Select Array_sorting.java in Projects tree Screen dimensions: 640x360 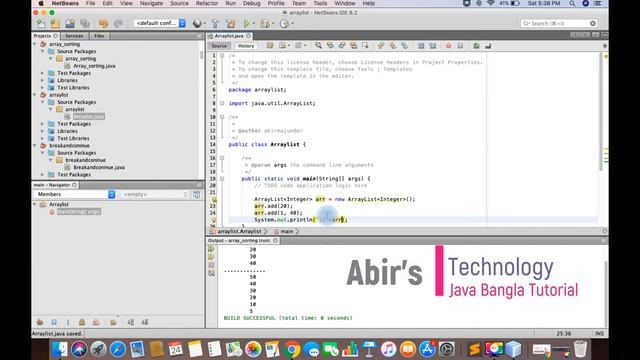[x=94, y=66]
